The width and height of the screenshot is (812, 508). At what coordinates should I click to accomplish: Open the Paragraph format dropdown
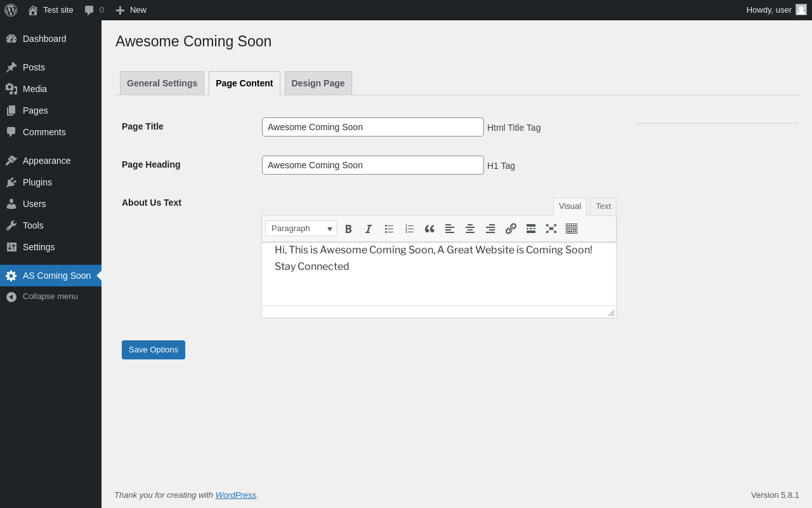(x=301, y=229)
